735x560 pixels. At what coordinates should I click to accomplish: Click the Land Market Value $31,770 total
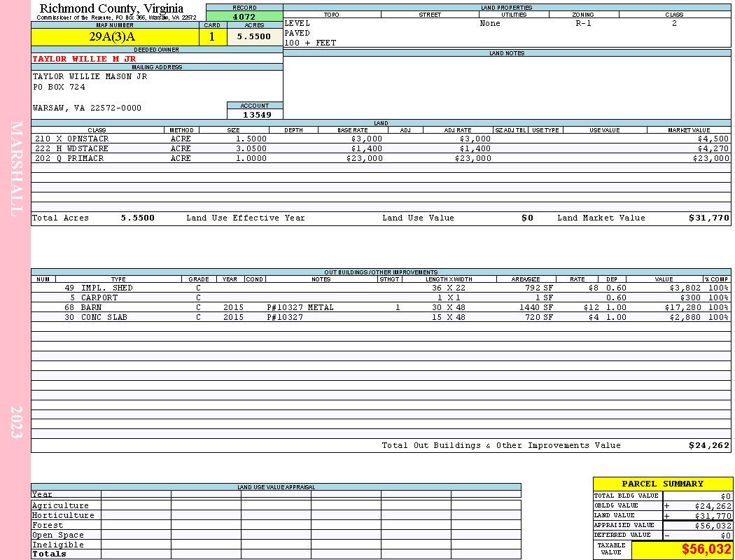click(708, 218)
